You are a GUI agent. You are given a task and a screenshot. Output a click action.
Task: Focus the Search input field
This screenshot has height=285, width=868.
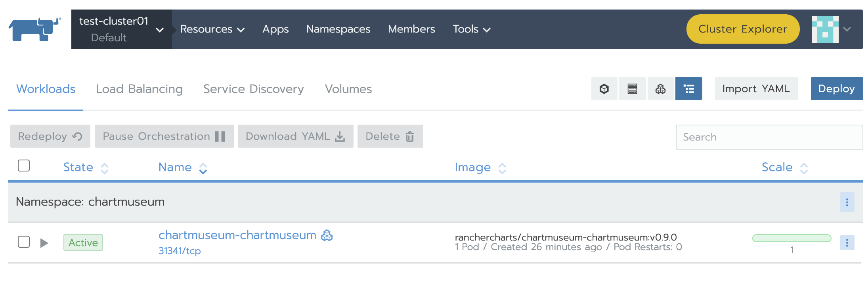pyautogui.click(x=769, y=137)
